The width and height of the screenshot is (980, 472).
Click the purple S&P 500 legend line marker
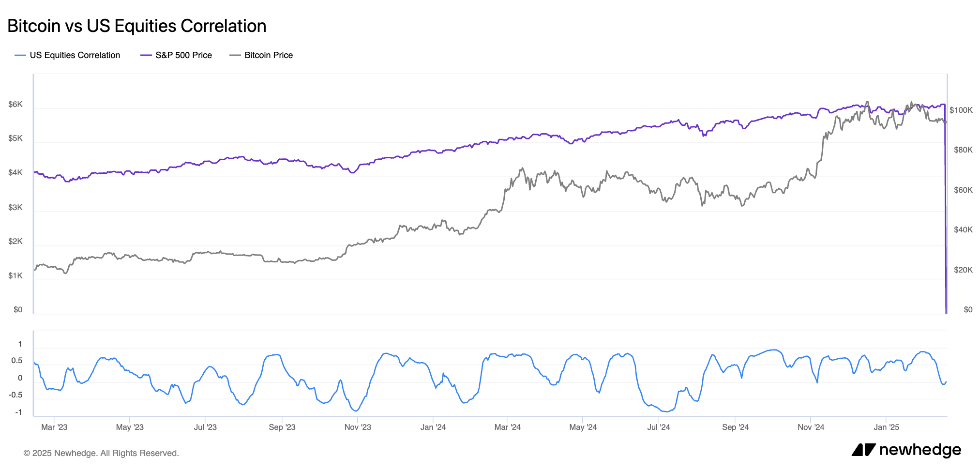coord(146,55)
